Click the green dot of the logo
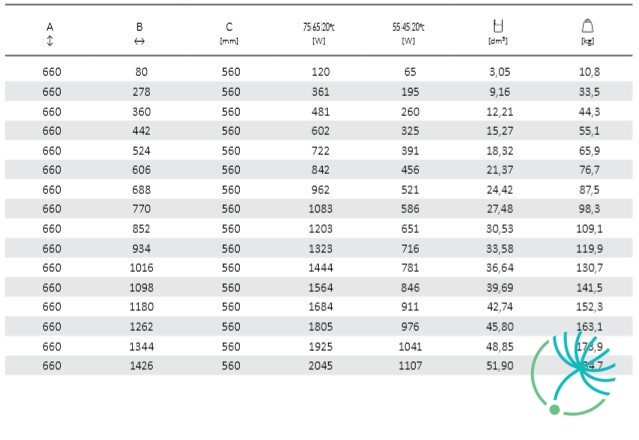The height and width of the screenshot is (440, 639). tap(554, 409)
